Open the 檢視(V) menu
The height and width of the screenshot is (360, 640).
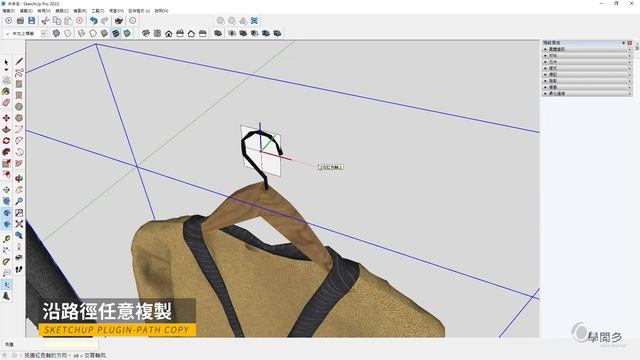[44, 11]
